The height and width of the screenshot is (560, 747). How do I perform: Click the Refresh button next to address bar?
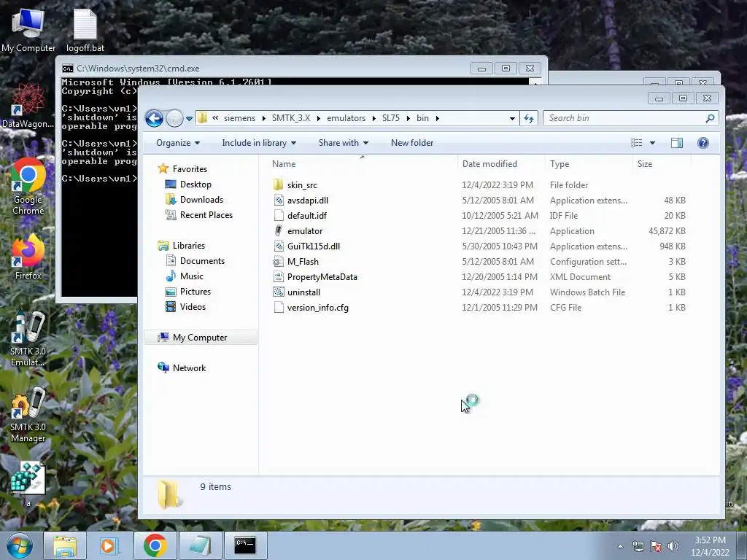pyautogui.click(x=529, y=118)
